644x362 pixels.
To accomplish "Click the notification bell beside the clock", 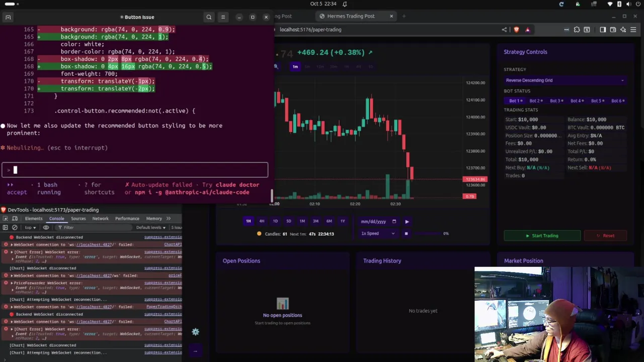I will pyautogui.click(x=345, y=4).
